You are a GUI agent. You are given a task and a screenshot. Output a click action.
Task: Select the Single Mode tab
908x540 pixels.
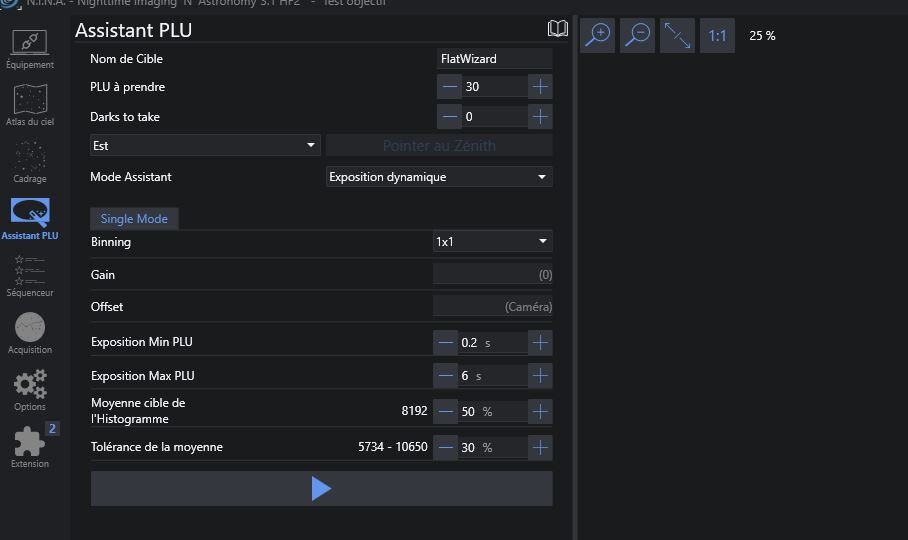[134, 219]
